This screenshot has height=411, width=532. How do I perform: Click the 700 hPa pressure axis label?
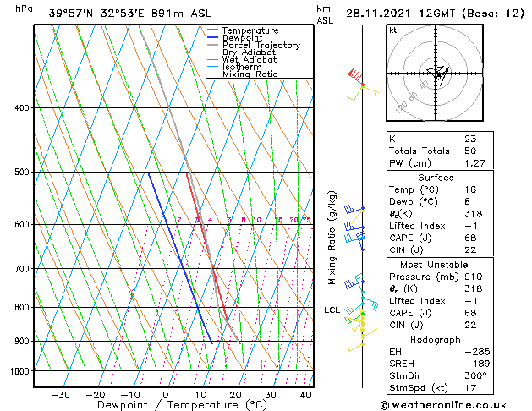coord(22,269)
